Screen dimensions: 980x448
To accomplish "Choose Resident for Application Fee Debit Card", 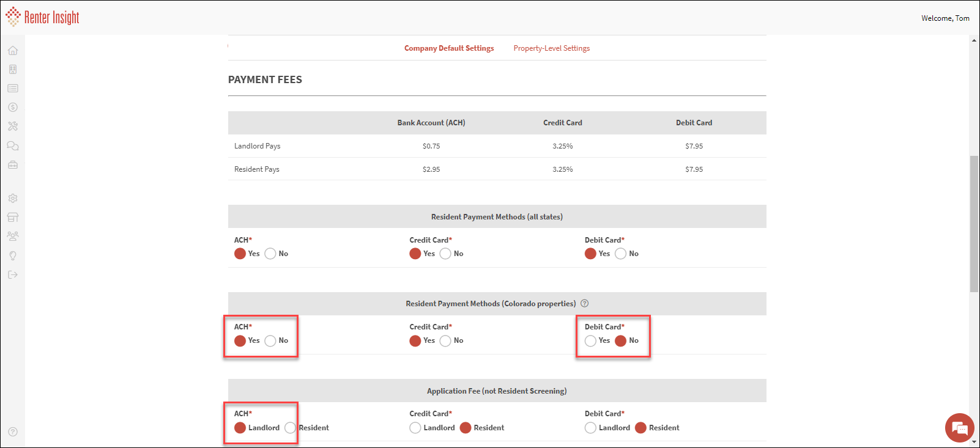I will (640, 428).
